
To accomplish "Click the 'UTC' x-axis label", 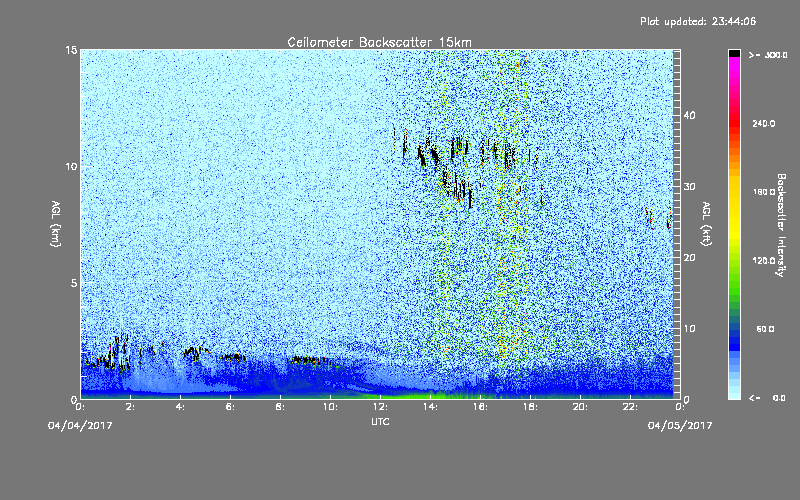I will [x=380, y=421].
